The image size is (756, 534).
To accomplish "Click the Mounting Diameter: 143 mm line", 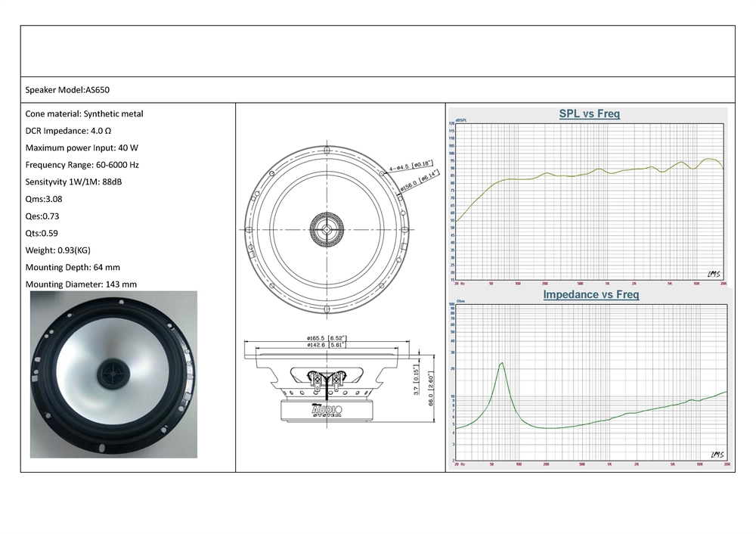I will (x=81, y=284).
